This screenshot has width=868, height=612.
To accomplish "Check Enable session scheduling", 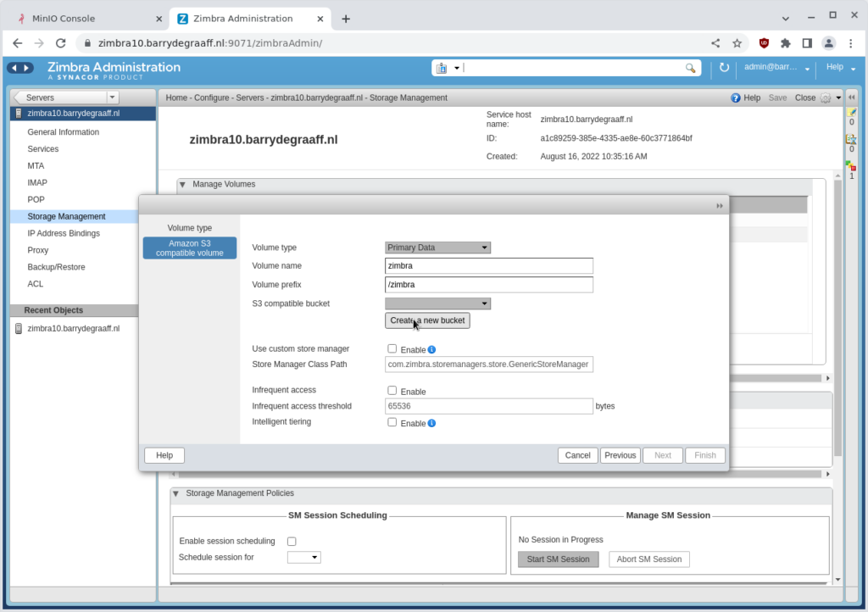I will click(292, 542).
